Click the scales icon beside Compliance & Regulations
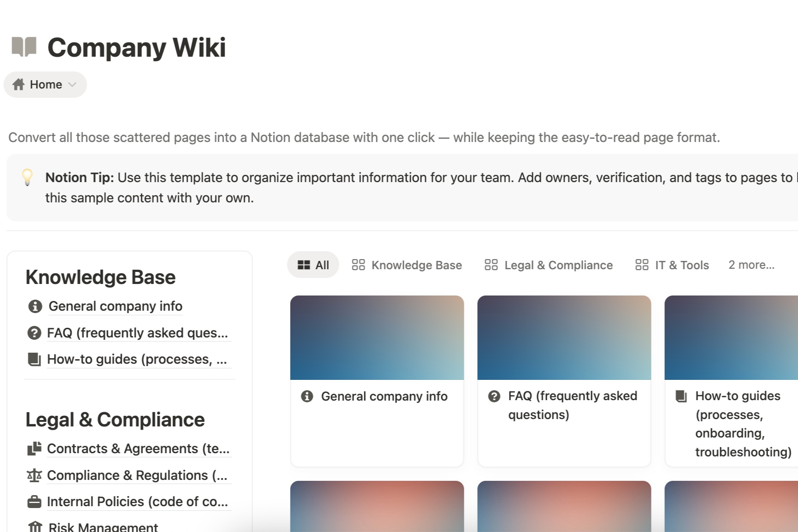Screen dimensions: 798x532 pos(34,475)
